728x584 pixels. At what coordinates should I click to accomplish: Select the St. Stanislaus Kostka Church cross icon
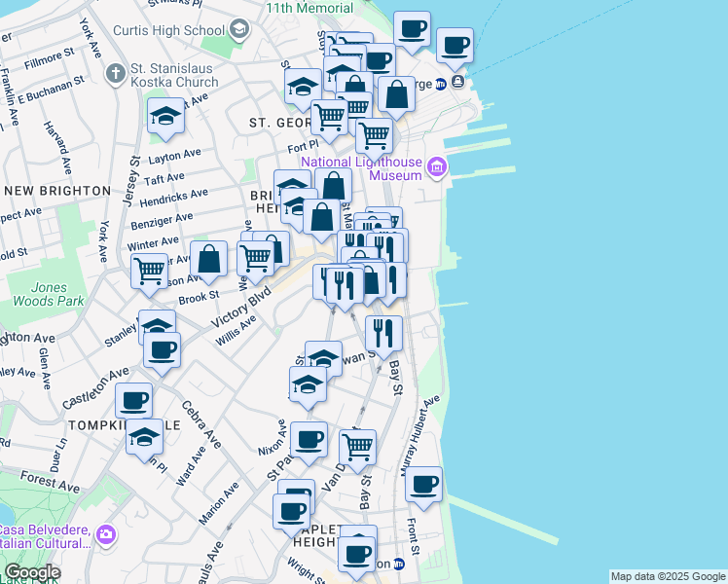(116, 73)
